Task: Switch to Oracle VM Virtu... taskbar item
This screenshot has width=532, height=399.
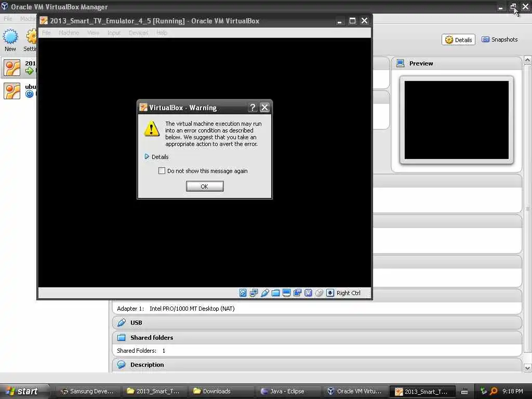Action: (355, 391)
